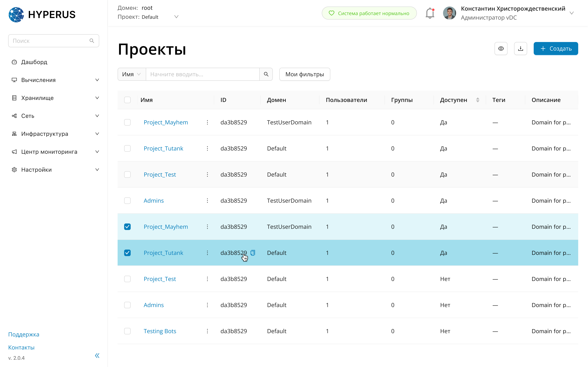The image size is (588, 367).
Task: Click the copy ID icon in Project_Tutank row
Action: coord(253,253)
